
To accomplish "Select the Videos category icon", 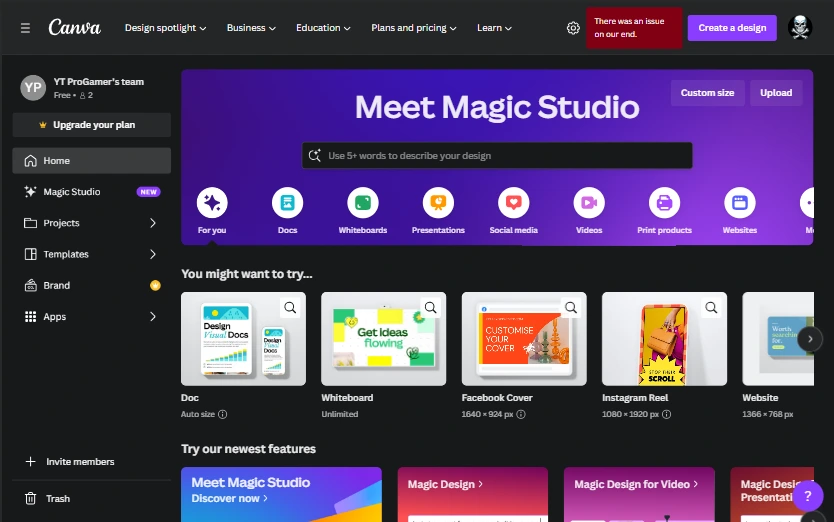I will [x=589, y=203].
